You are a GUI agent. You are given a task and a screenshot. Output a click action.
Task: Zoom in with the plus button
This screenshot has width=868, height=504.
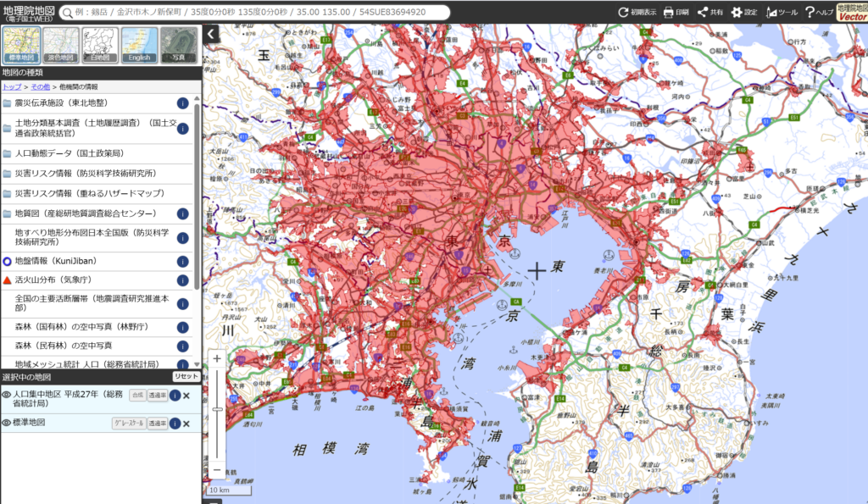pyautogui.click(x=217, y=359)
